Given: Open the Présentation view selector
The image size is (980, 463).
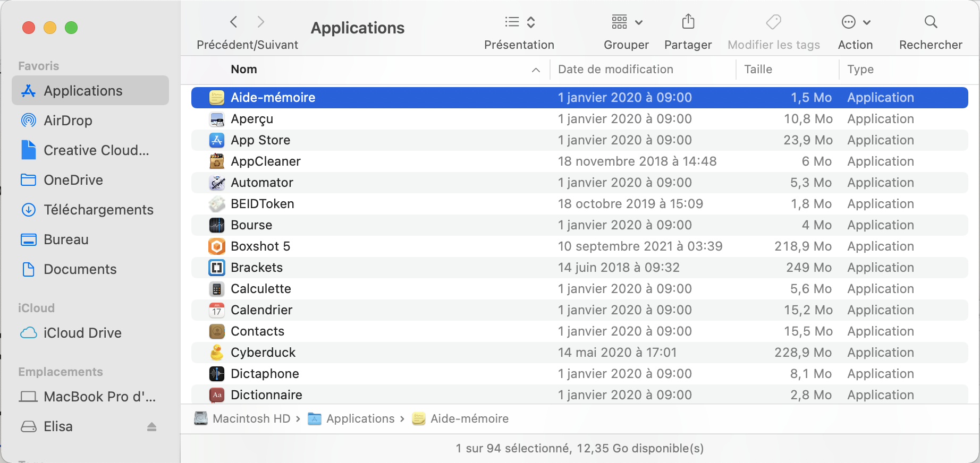Looking at the screenshot, I should click(520, 22).
